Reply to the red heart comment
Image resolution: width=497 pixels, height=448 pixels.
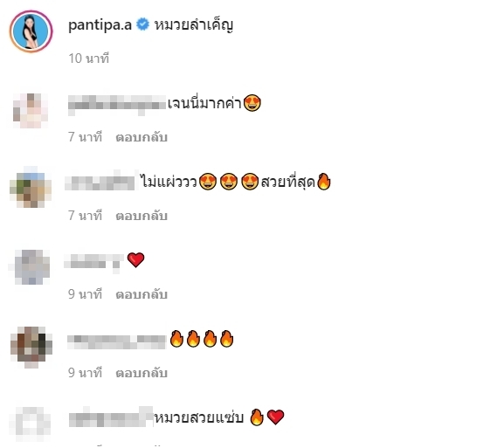(x=142, y=294)
